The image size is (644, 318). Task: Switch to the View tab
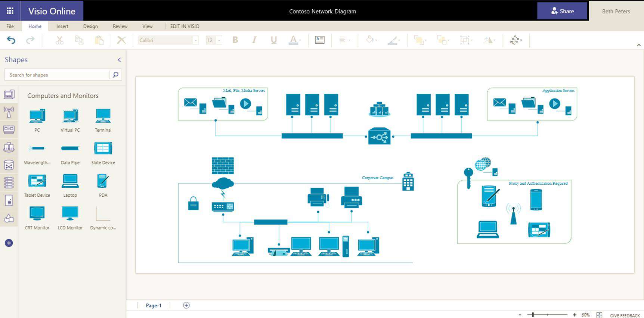(148, 26)
